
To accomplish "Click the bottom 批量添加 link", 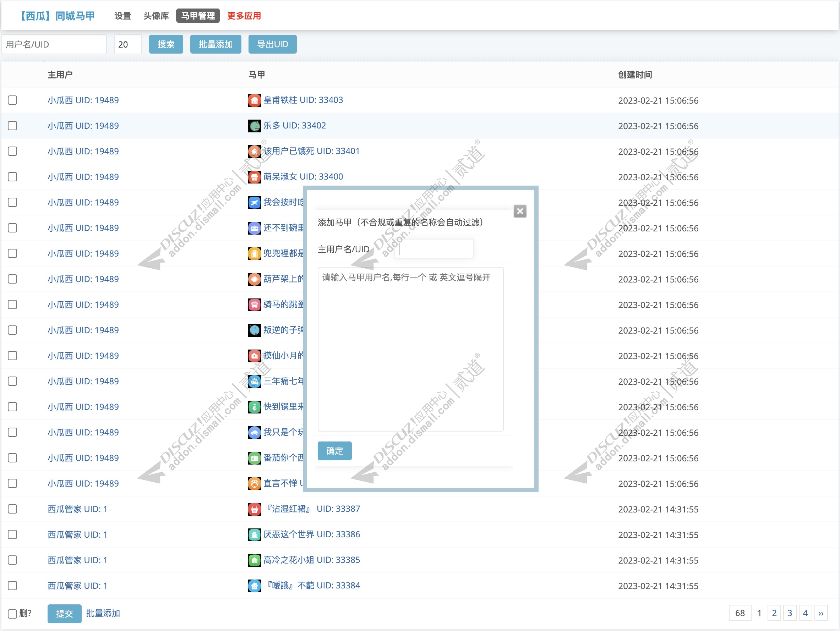I will tap(103, 613).
